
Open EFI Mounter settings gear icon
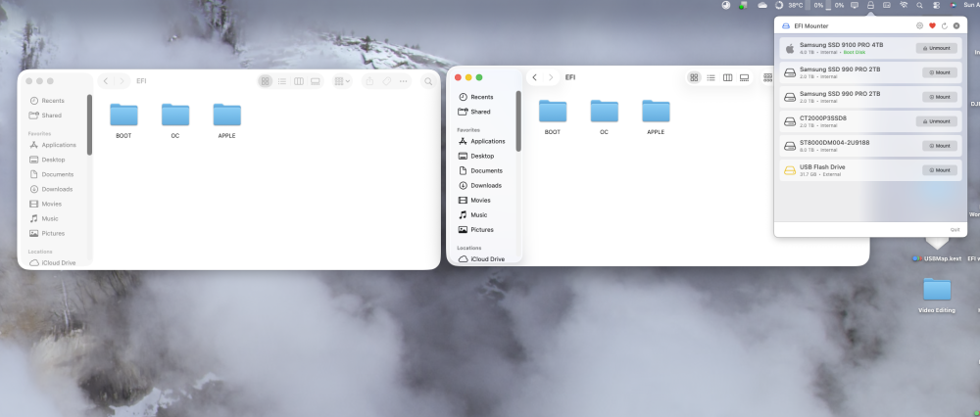(919, 25)
